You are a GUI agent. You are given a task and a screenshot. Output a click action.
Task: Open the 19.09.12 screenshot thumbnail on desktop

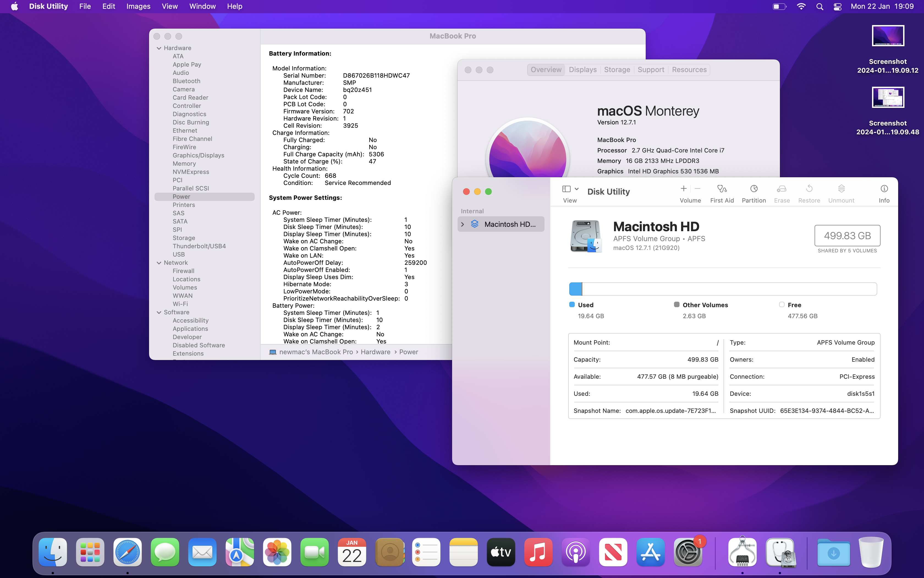[x=888, y=36]
